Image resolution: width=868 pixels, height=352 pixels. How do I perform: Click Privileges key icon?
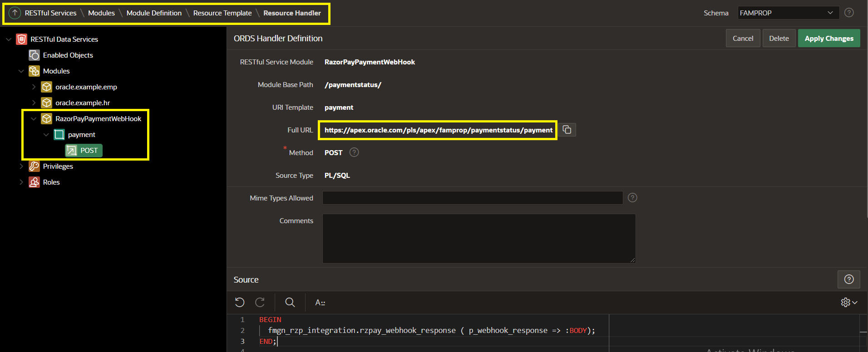pyautogui.click(x=34, y=166)
